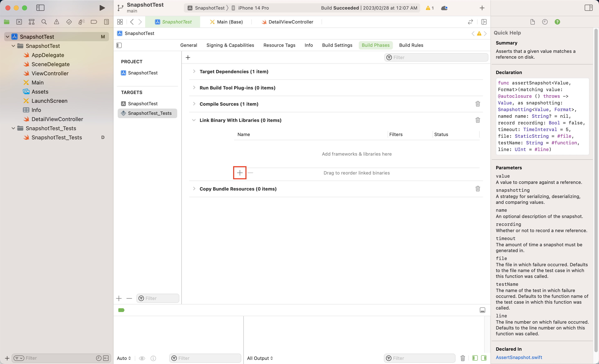Screen dimensions: 599x364
Task: Click the plus button under Link Binary libraries
Action: (x=240, y=173)
